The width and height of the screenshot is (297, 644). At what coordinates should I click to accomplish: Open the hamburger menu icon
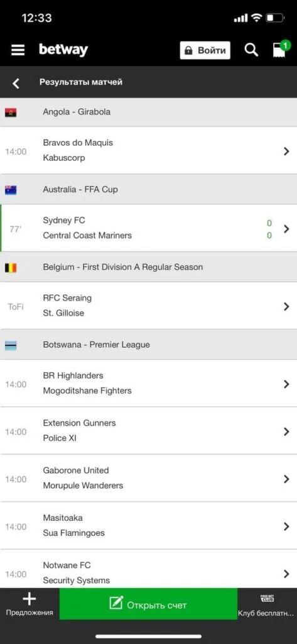click(18, 50)
